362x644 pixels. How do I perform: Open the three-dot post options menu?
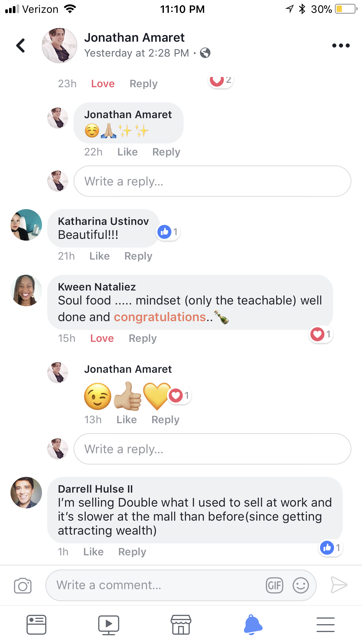(341, 45)
